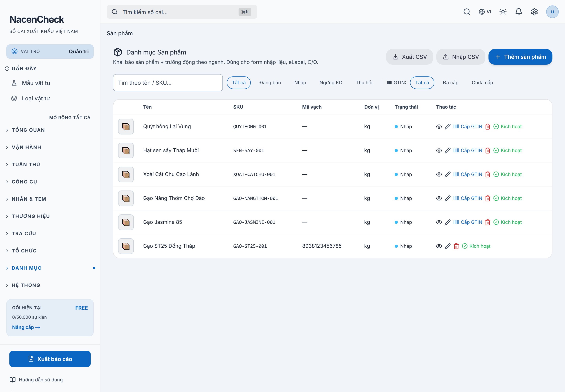This screenshot has height=392, width=565.
Task: Click MỞ RỘNG TẤT CẢ in sidebar
Action: [70, 118]
